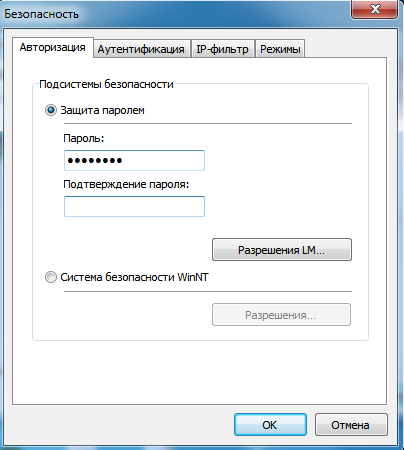Click the Подтверждение пароля: label
This screenshot has height=450, width=404.
click(126, 184)
